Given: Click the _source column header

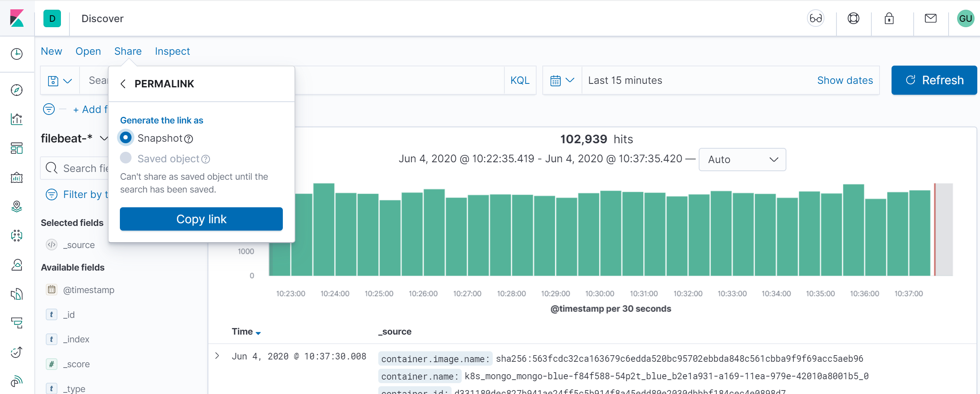Looking at the screenshot, I should coord(395,332).
